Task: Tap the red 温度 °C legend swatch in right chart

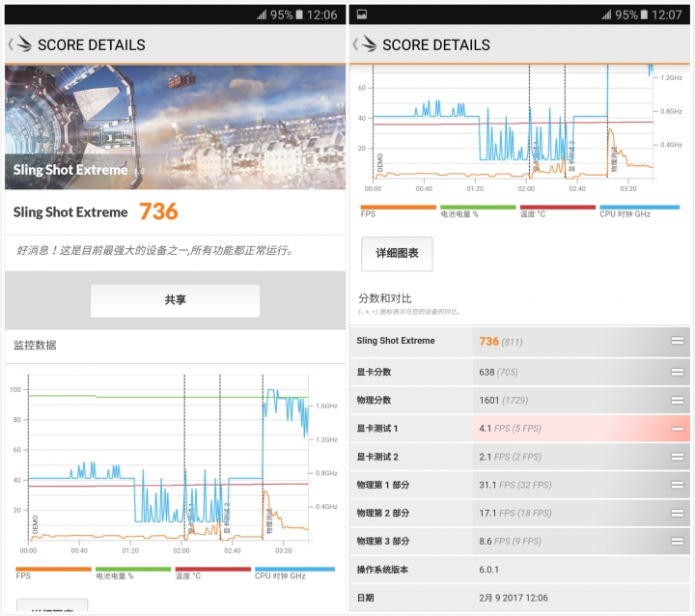Action: pyautogui.click(x=558, y=208)
